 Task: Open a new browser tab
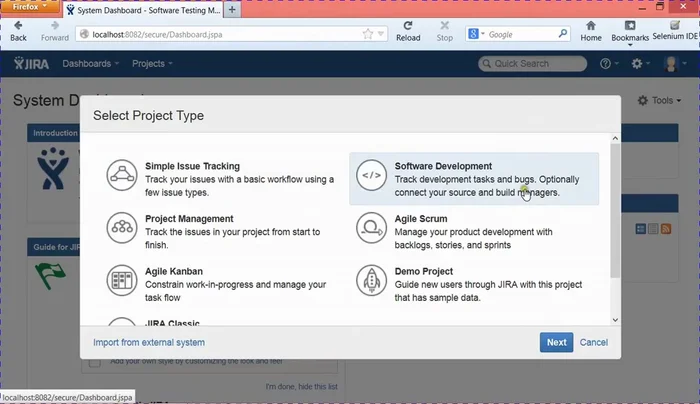[x=232, y=9]
